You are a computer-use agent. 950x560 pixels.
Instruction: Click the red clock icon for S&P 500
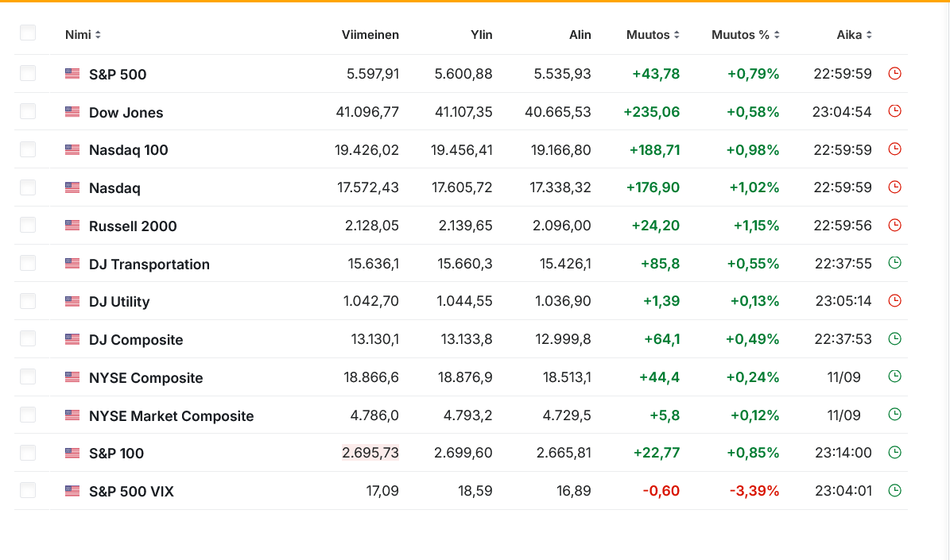894,73
